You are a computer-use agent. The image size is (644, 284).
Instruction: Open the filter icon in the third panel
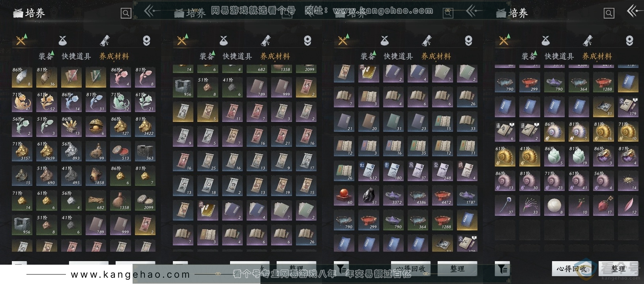pos(341,269)
